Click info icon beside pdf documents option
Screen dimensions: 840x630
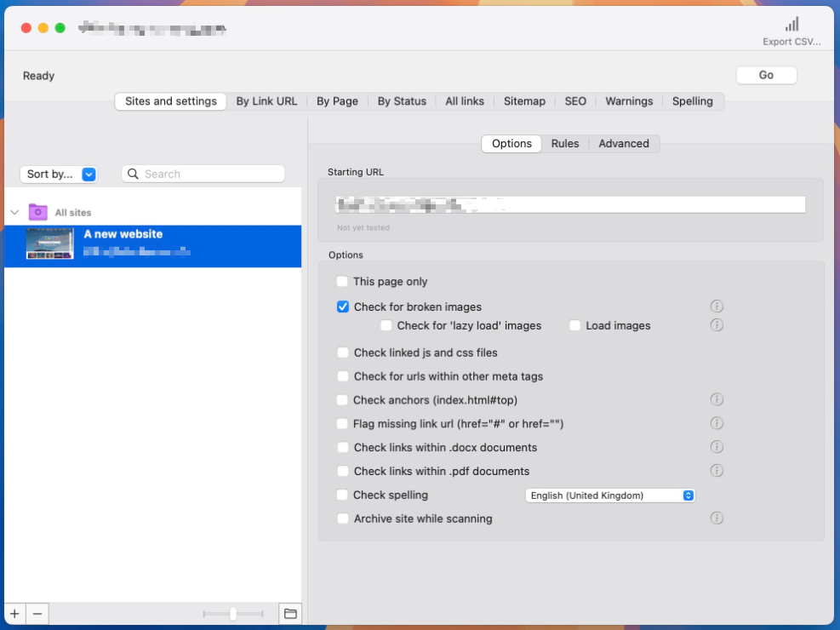click(x=717, y=471)
